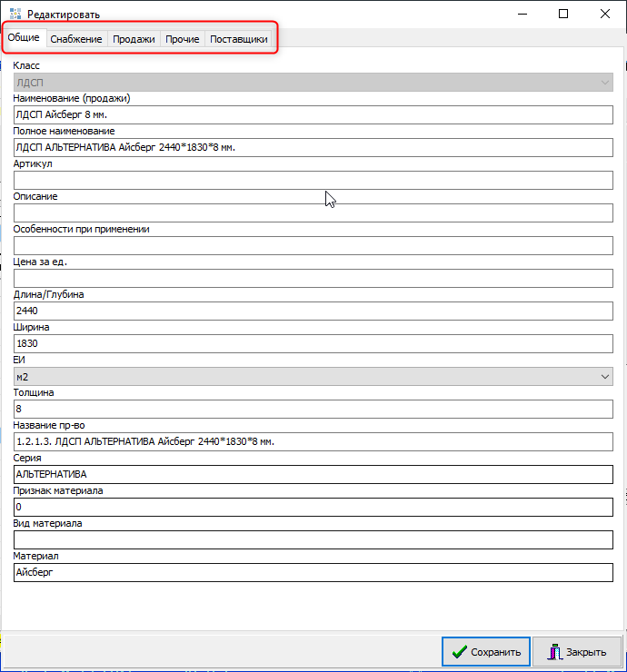Focus the Полное наименование field
The image size is (627, 672).
313,148
